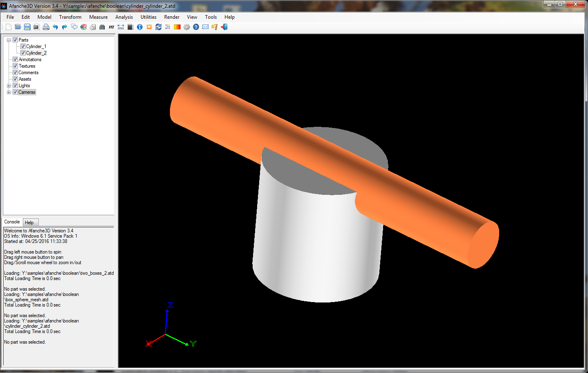The image size is (588, 373).
Task: Select the Comments item in tree
Action: coord(29,73)
